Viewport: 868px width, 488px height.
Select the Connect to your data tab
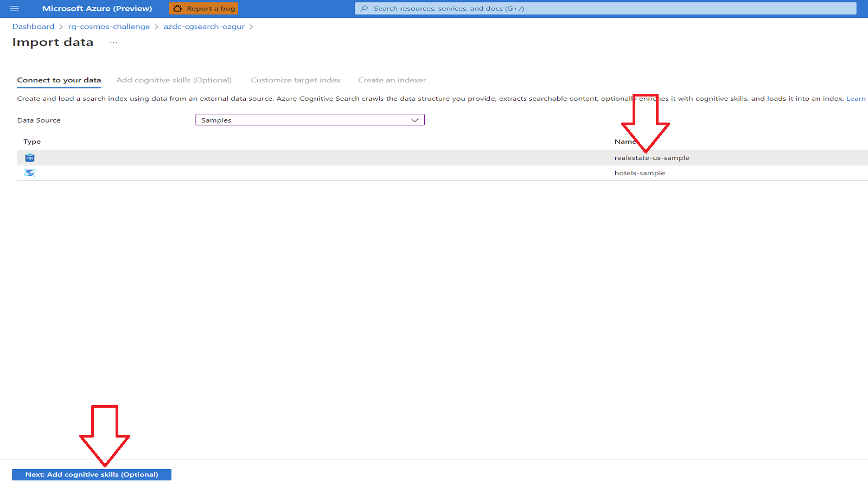pos(59,80)
